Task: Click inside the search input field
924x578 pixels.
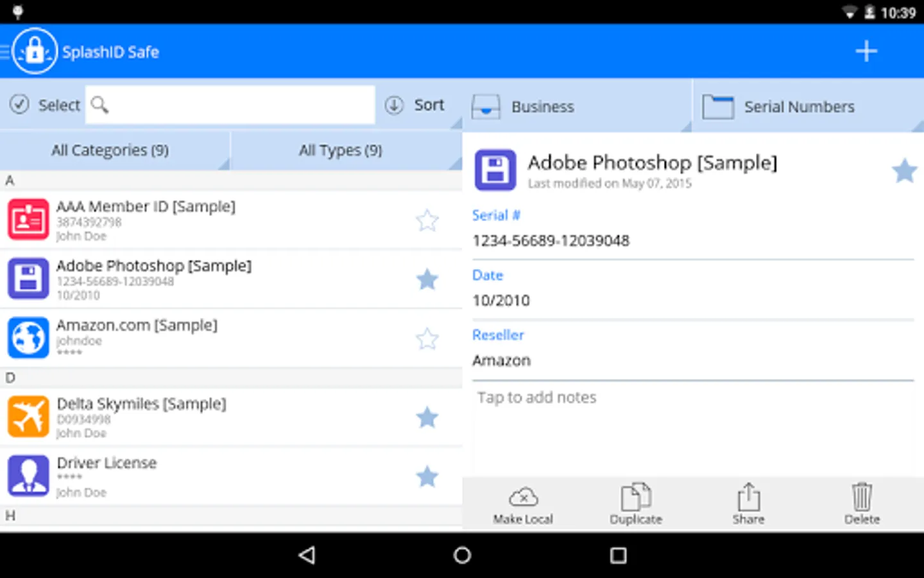Action: [230, 105]
